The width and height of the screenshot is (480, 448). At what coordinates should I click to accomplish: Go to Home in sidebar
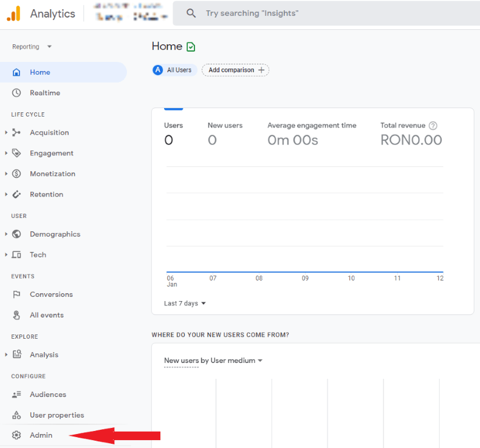(x=40, y=72)
